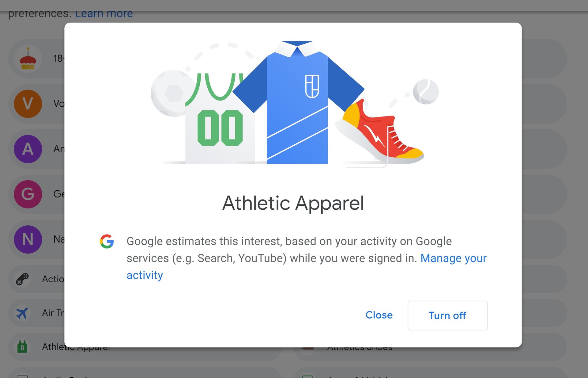The width and height of the screenshot is (588, 378).
Task: Click the purple A contact avatar icon
Action: [28, 148]
